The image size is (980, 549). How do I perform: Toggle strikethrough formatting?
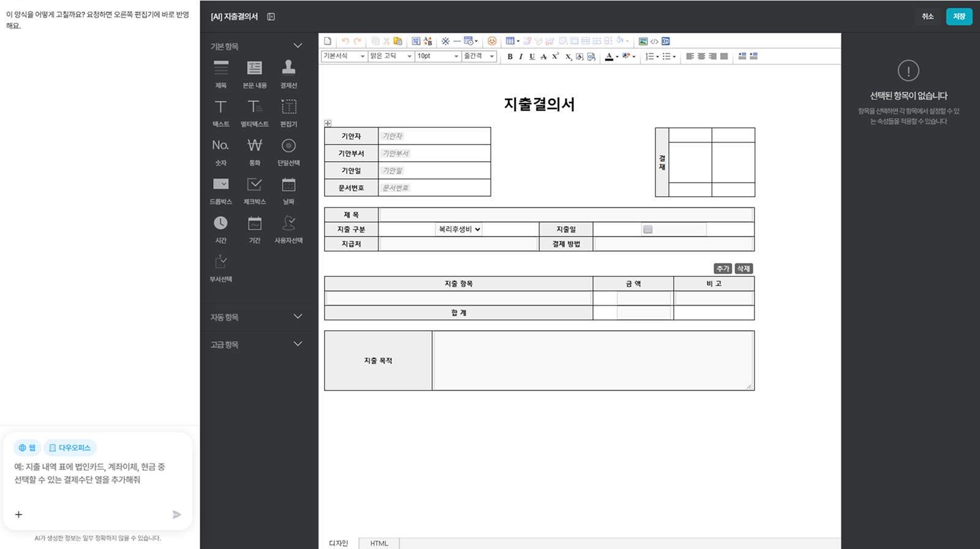543,56
